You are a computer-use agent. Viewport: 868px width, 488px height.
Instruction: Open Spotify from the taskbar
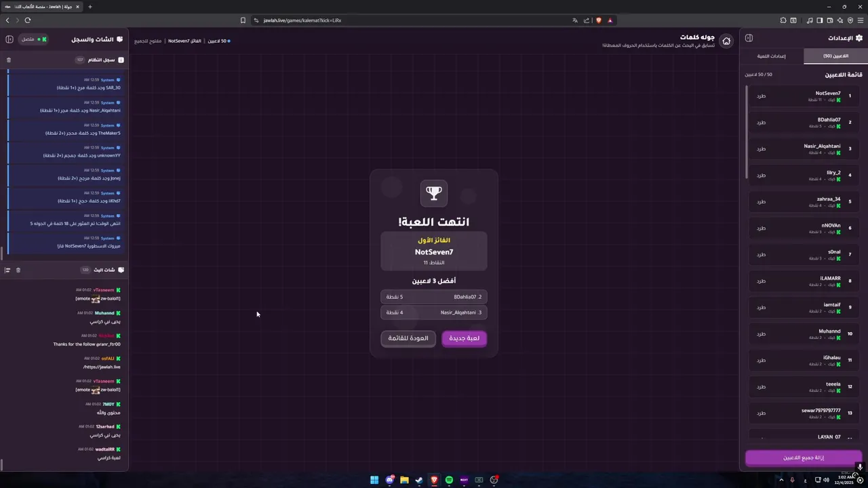point(449,480)
